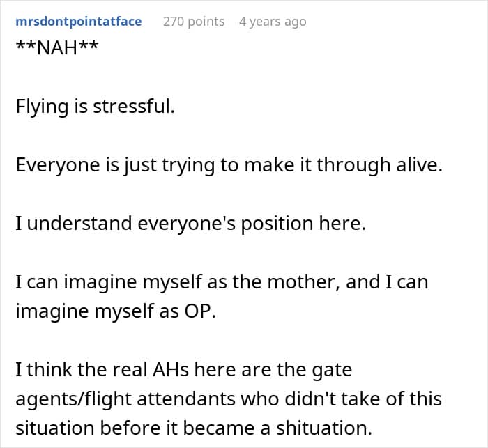Image resolution: width=488 pixels, height=448 pixels.
Task: Click the "270 points" score label
Action: [x=194, y=22]
